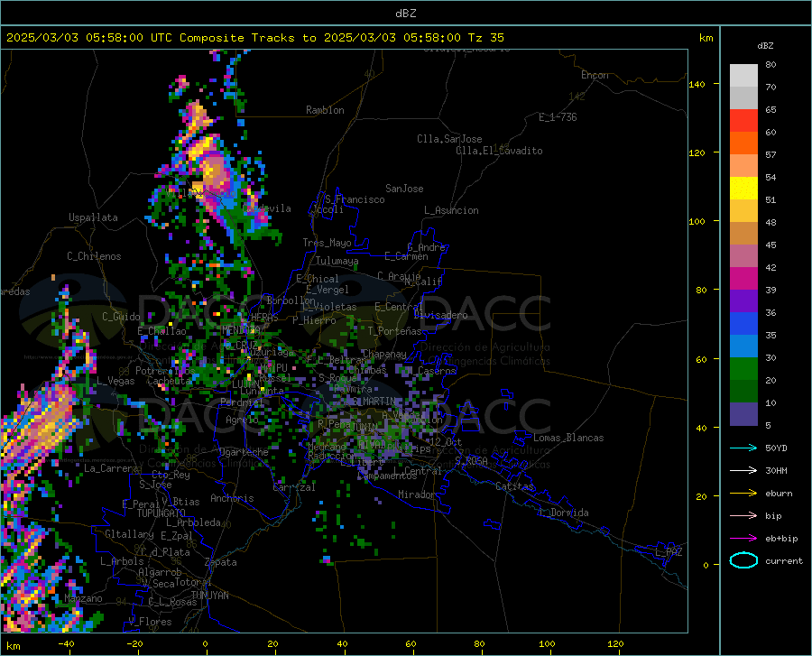This screenshot has height=656, width=812.
Task: Click the 'dBZ' title at top
Action: [x=405, y=14]
